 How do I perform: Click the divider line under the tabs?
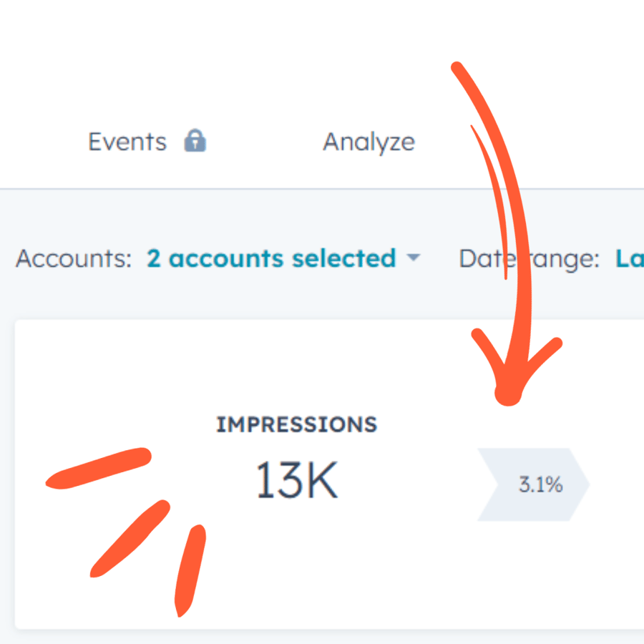point(322,189)
